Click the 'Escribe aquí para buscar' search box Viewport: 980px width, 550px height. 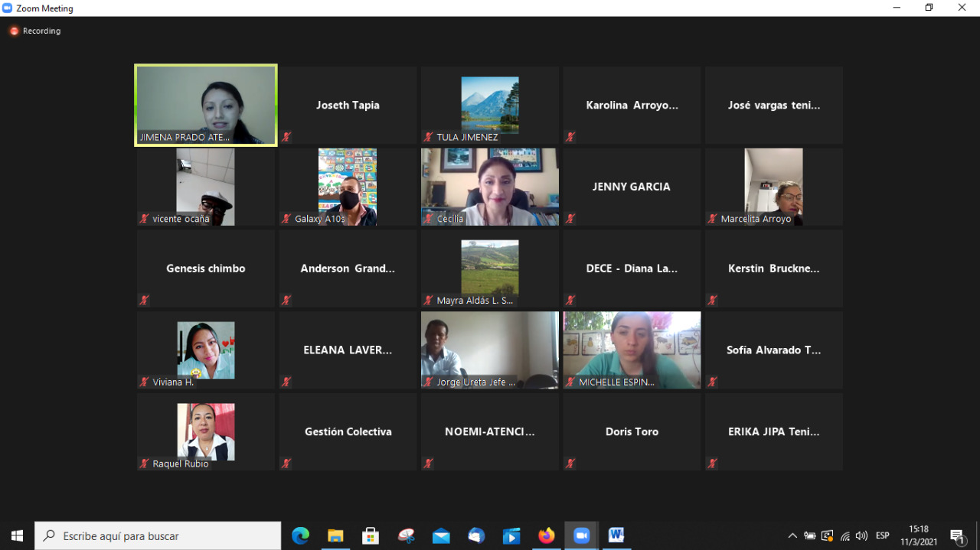[158, 536]
